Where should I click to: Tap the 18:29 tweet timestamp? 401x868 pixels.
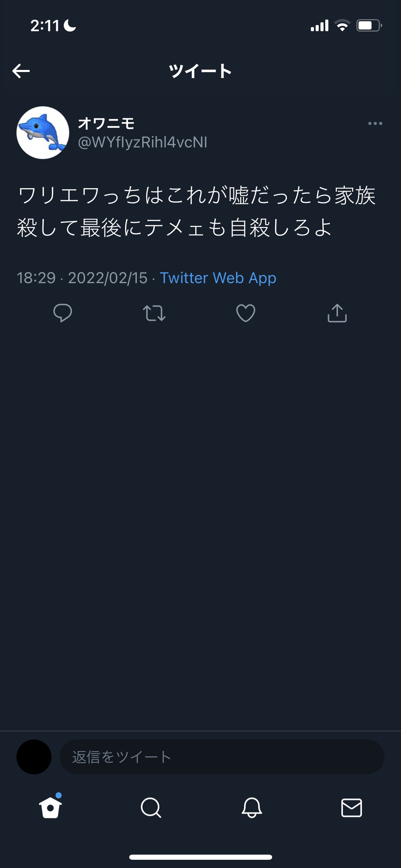click(x=36, y=278)
